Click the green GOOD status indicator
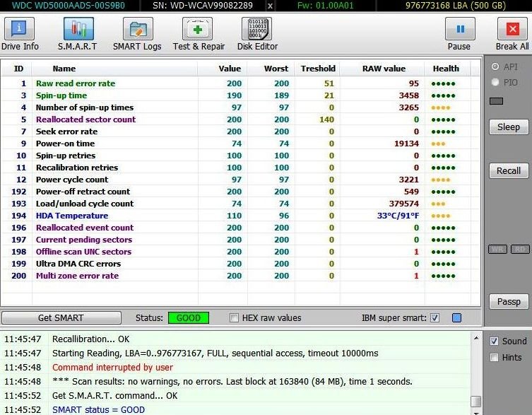 (x=189, y=318)
